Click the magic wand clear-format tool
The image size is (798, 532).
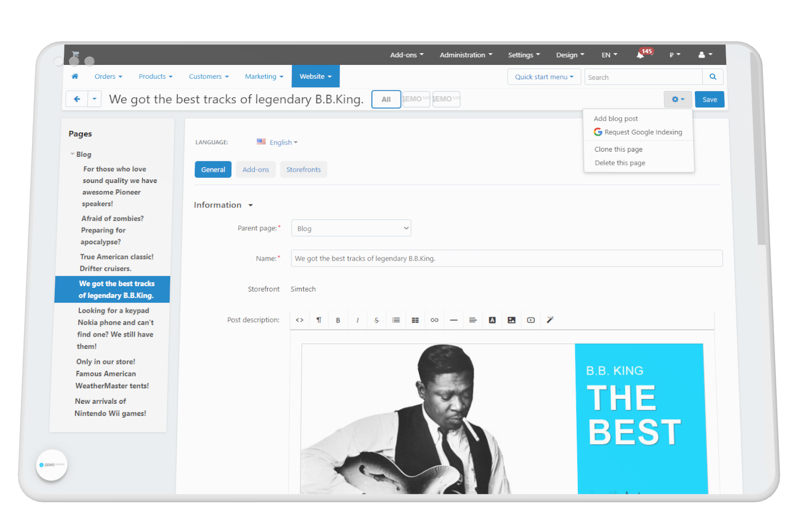click(x=550, y=320)
